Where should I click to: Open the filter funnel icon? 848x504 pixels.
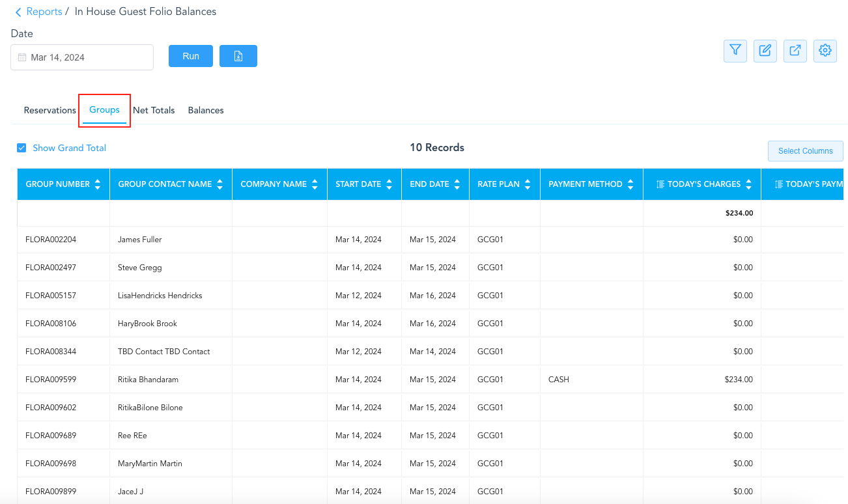[735, 51]
